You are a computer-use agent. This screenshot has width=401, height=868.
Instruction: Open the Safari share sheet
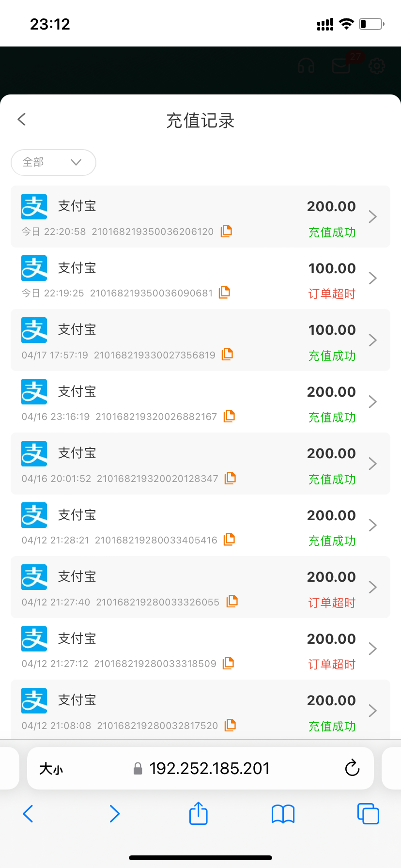198,813
